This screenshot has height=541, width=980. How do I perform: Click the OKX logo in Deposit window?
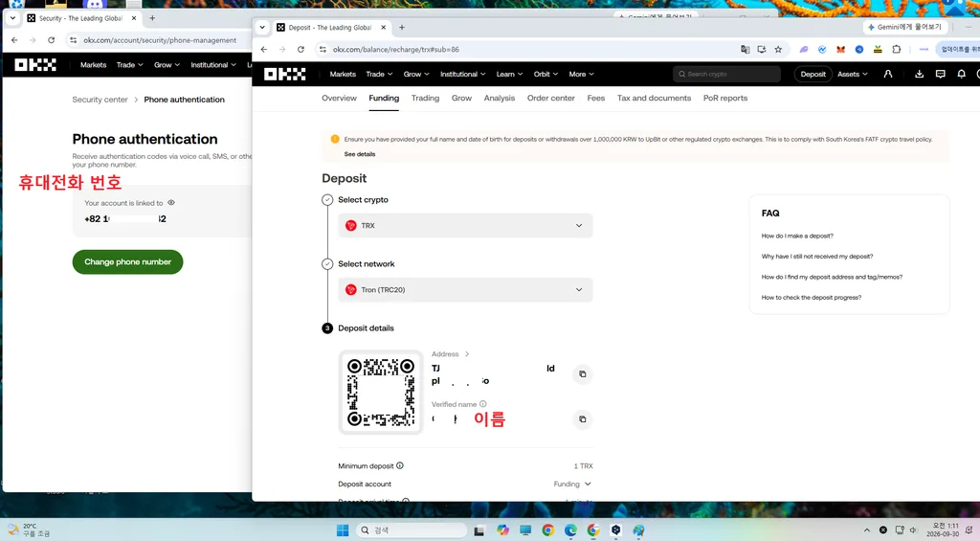(285, 74)
